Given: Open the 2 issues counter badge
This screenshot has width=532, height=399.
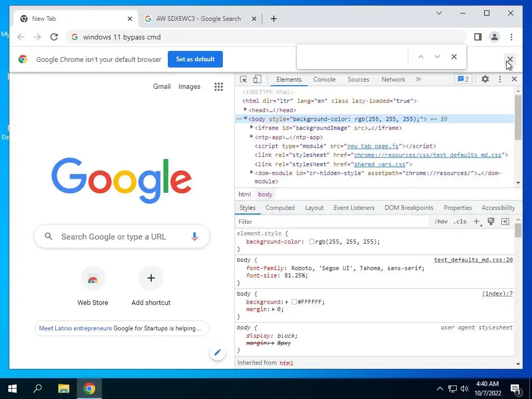Looking at the screenshot, I should pos(463,79).
